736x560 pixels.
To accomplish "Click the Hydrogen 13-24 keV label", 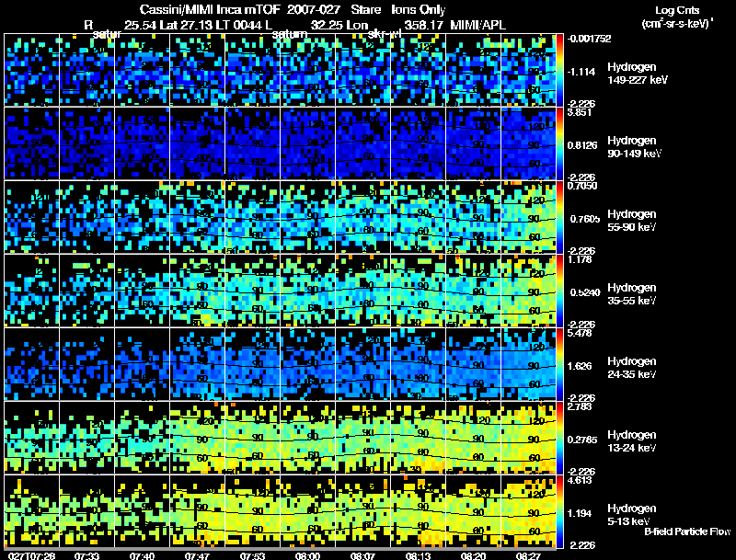I will [632, 441].
